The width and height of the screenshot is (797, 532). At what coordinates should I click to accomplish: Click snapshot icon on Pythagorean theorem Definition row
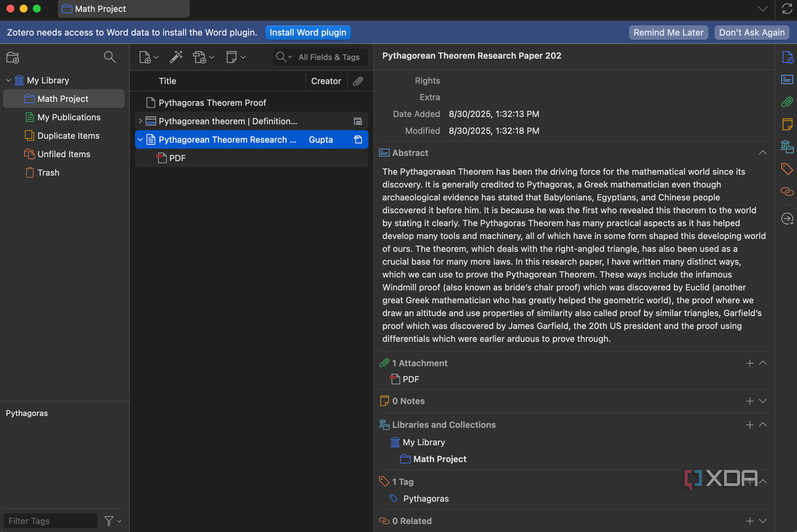coord(358,121)
